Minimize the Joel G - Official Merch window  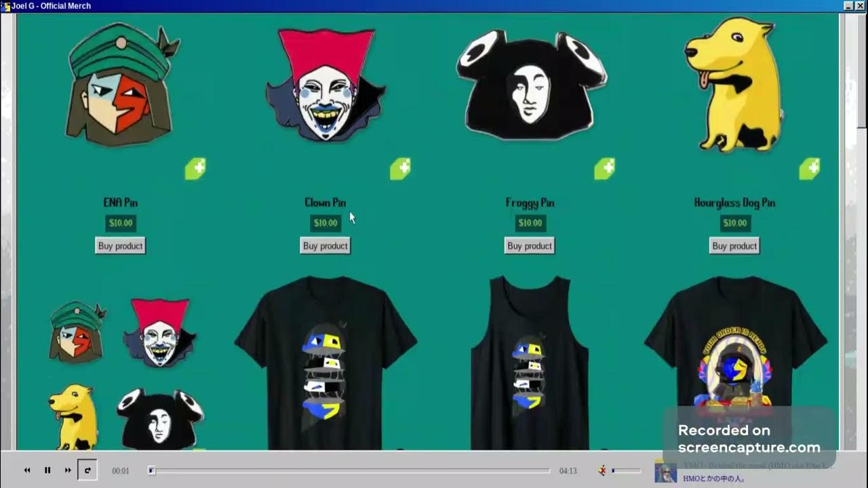[849, 6]
